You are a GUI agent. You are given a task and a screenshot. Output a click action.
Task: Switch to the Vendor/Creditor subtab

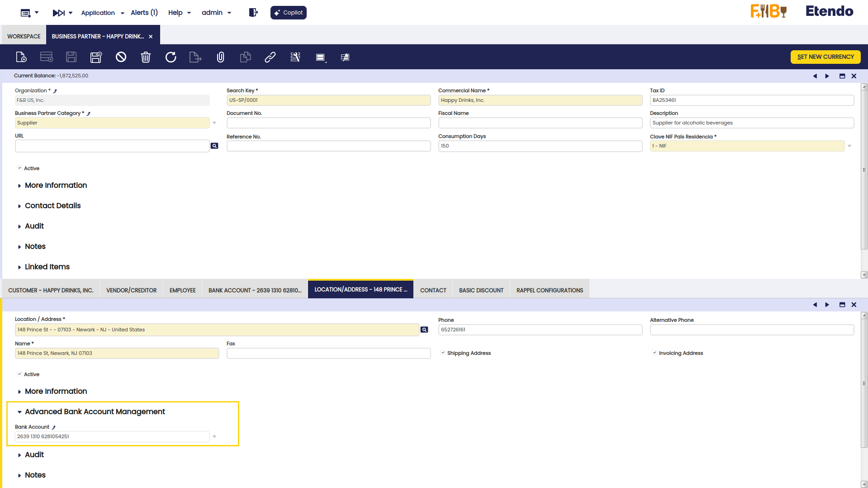pos(131,290)
